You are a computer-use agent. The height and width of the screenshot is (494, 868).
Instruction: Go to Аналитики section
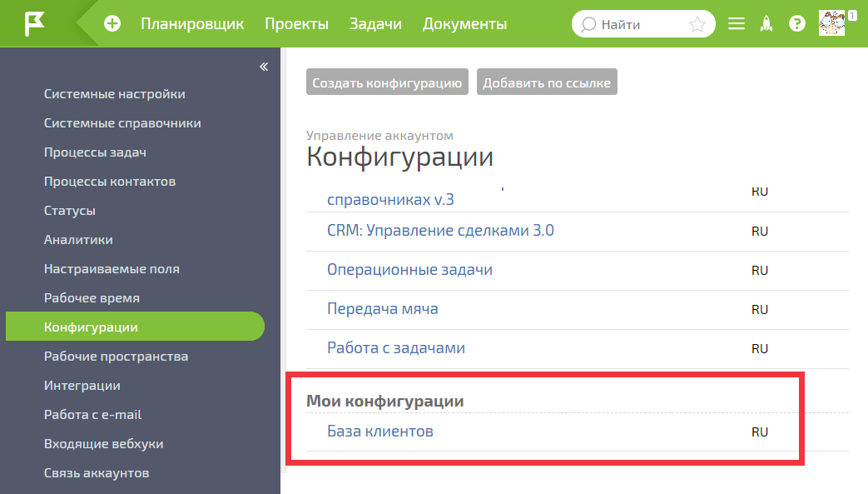tap(78, 240)
